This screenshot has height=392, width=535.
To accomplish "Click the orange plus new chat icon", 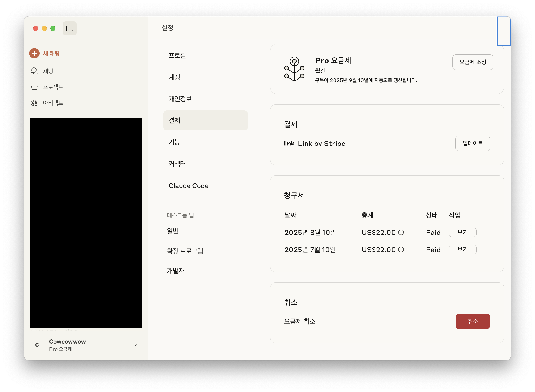I will pos(34,53).
